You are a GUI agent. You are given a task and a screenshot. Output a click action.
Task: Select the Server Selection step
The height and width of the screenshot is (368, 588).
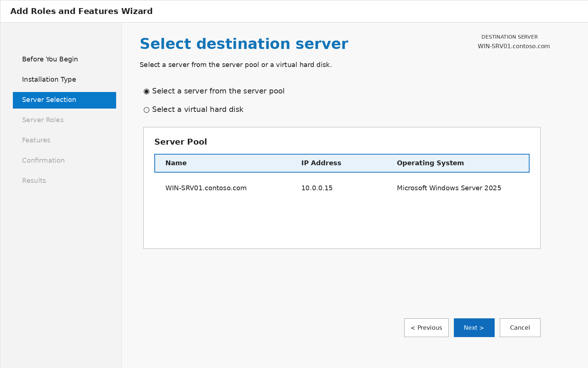(x=64, y=100)
